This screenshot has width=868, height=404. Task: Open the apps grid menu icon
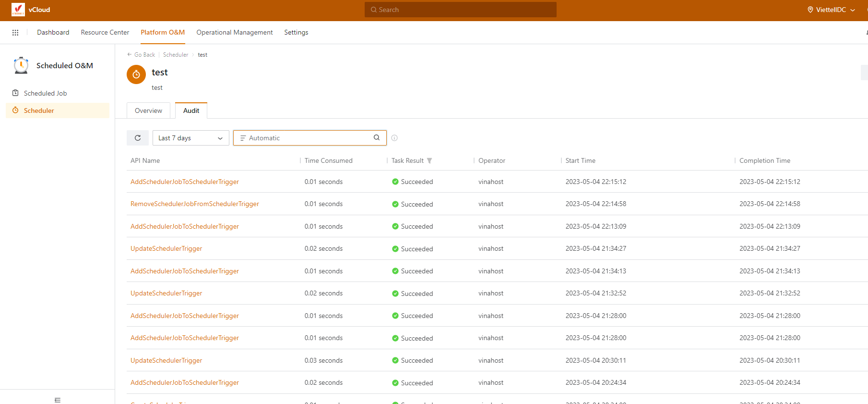(15, 33)
